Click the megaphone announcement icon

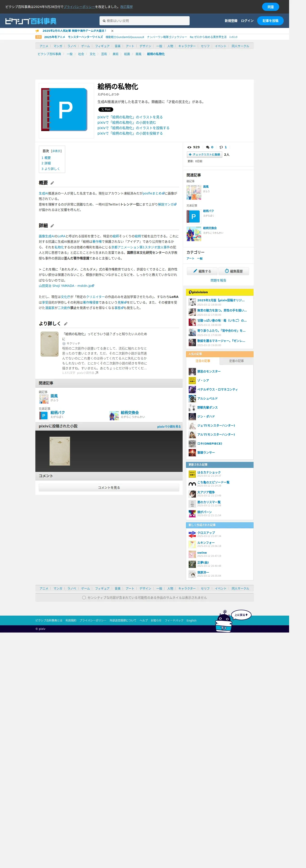(37, 31)
